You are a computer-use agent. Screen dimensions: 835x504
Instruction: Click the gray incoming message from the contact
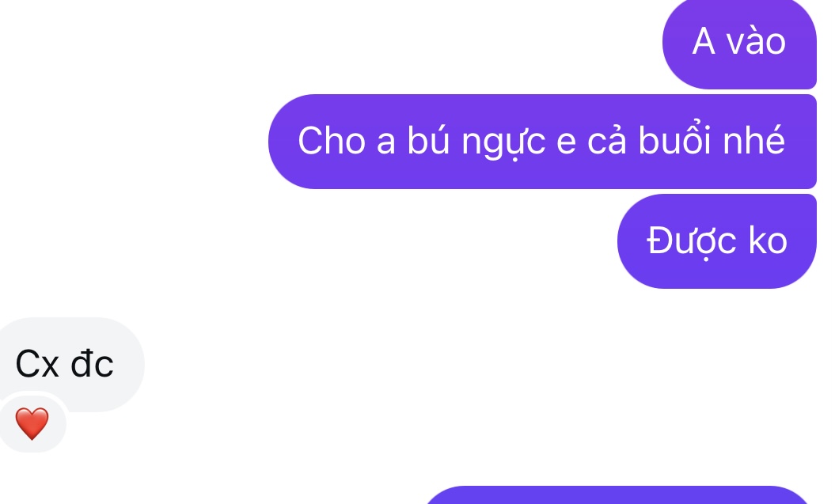click(71, 364)
